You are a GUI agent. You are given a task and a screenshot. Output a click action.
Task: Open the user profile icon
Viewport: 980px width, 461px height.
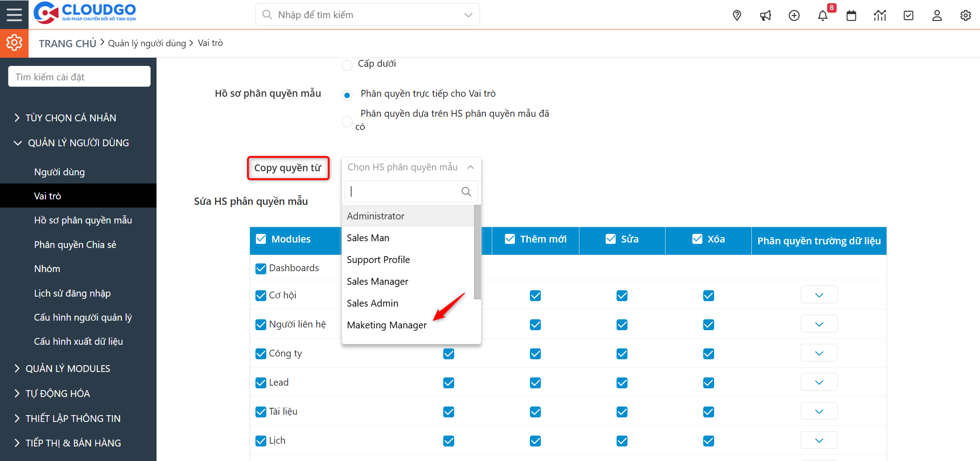[x=937, y=15]
